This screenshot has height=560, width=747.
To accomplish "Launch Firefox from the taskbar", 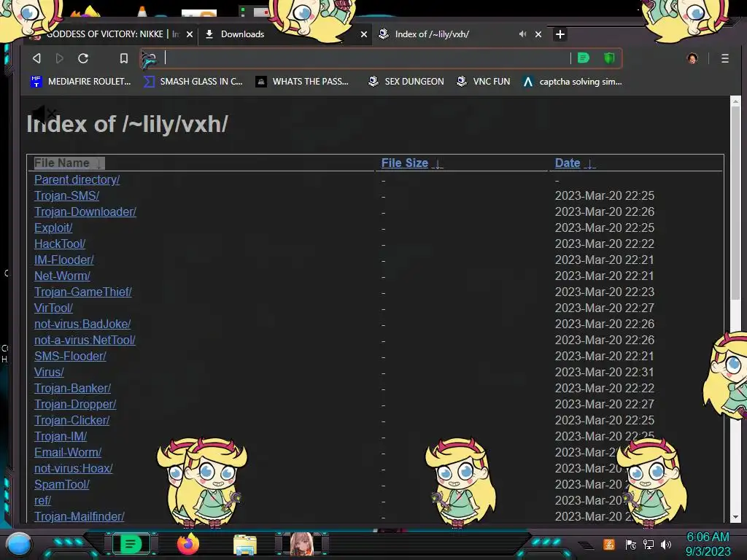I will (188, 544).
